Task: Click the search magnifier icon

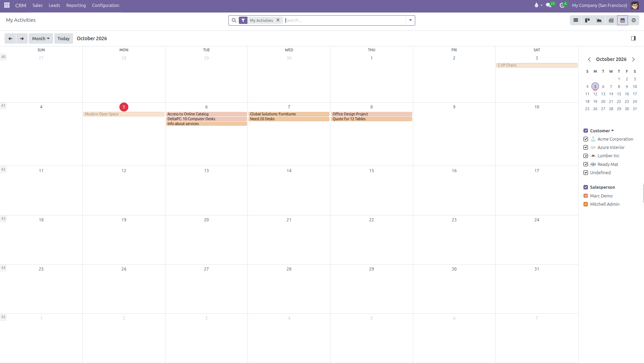Action: (x=234, y=20)
